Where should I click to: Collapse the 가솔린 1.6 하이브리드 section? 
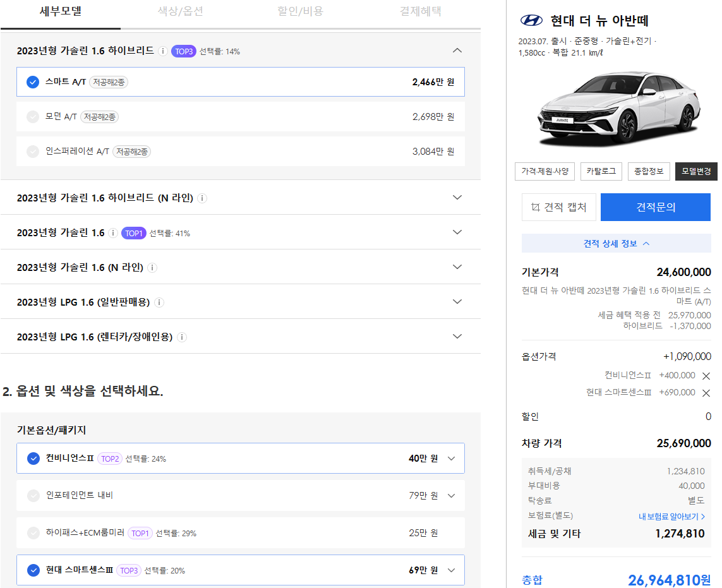tap(457, 51)
